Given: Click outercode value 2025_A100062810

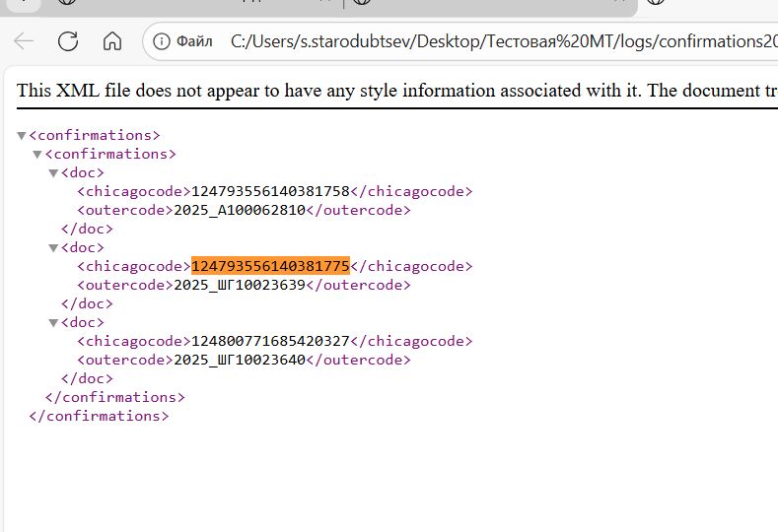Looking at the screenshot, I should [x=240, y=210].
